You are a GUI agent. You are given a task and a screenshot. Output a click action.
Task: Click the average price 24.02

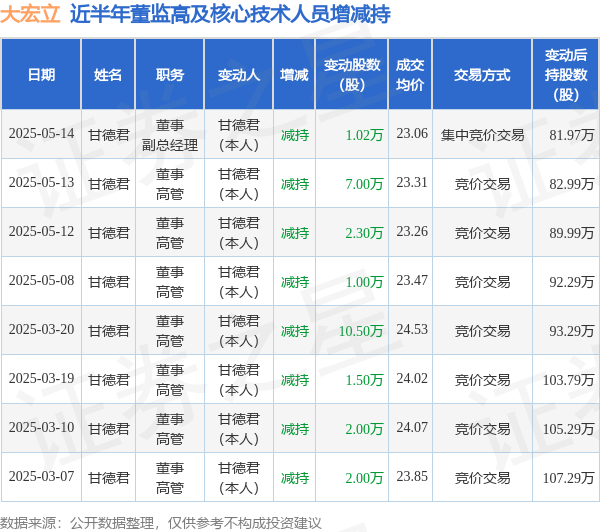(x=412, y=379)
